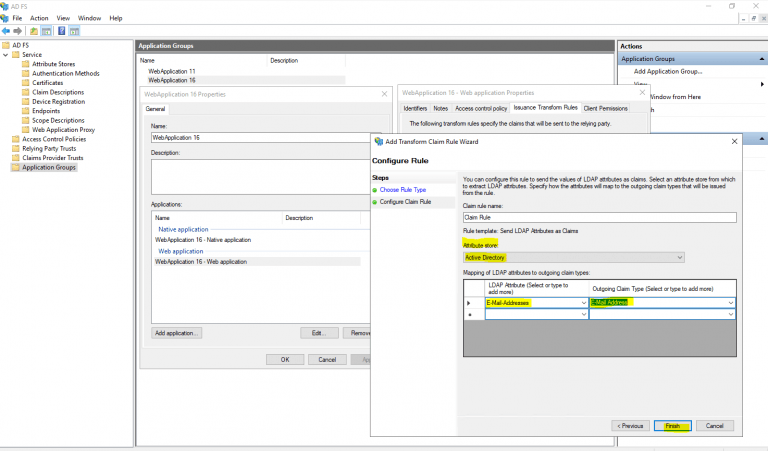
Task: Click the Up one level folder icon
Action: [33, 30]
